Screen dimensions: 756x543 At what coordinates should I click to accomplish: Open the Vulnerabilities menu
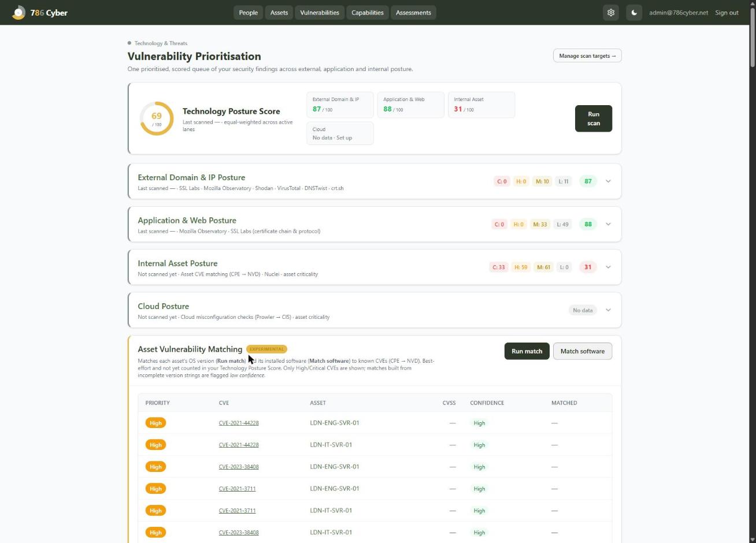click(320, 12)
